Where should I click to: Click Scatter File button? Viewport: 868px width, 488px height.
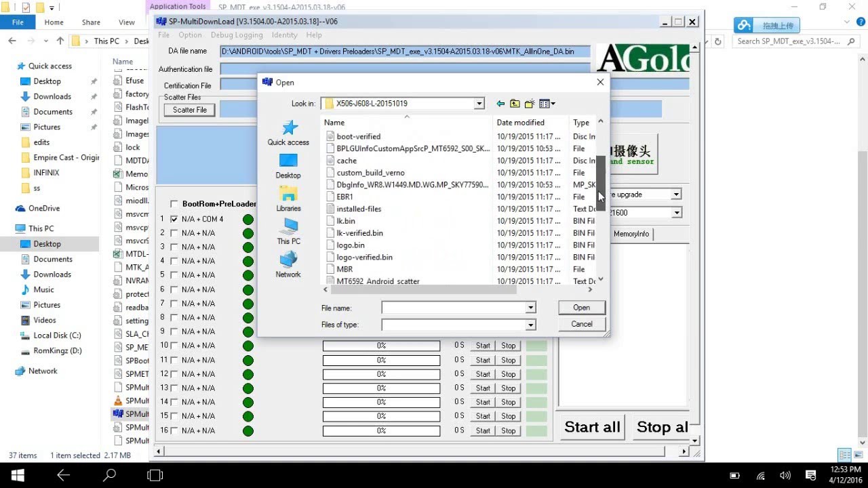pos(190,110)
